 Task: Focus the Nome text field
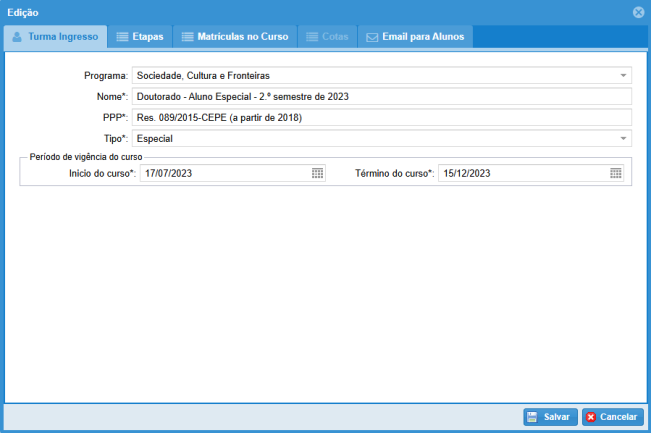[x=381, y=96]
